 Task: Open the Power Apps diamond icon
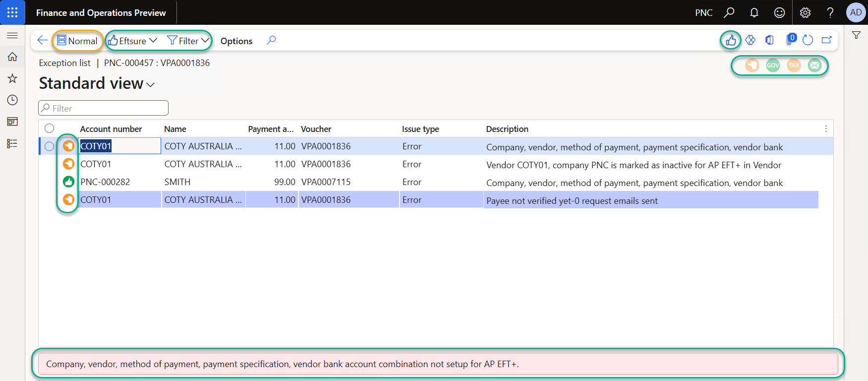click(x=750, y=40)
